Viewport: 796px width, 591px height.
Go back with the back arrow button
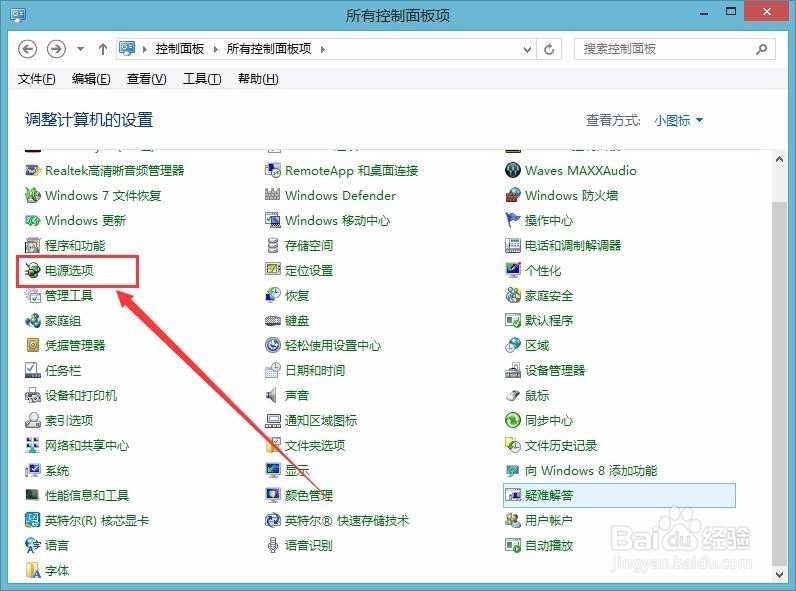[28, 49]
